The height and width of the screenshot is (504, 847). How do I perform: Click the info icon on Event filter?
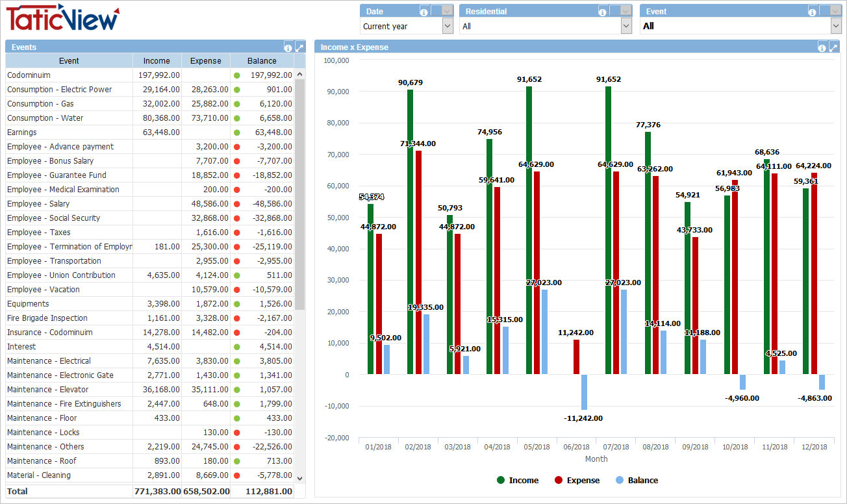[813, 11]
